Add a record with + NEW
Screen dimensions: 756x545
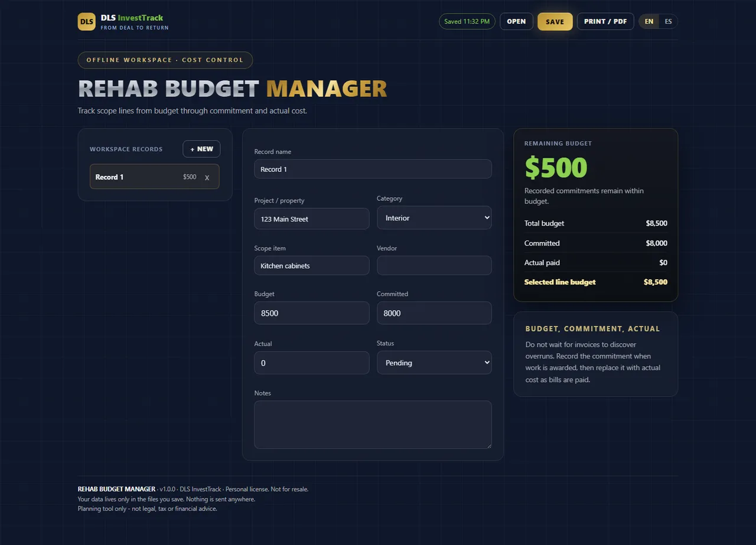coord(201,149)
